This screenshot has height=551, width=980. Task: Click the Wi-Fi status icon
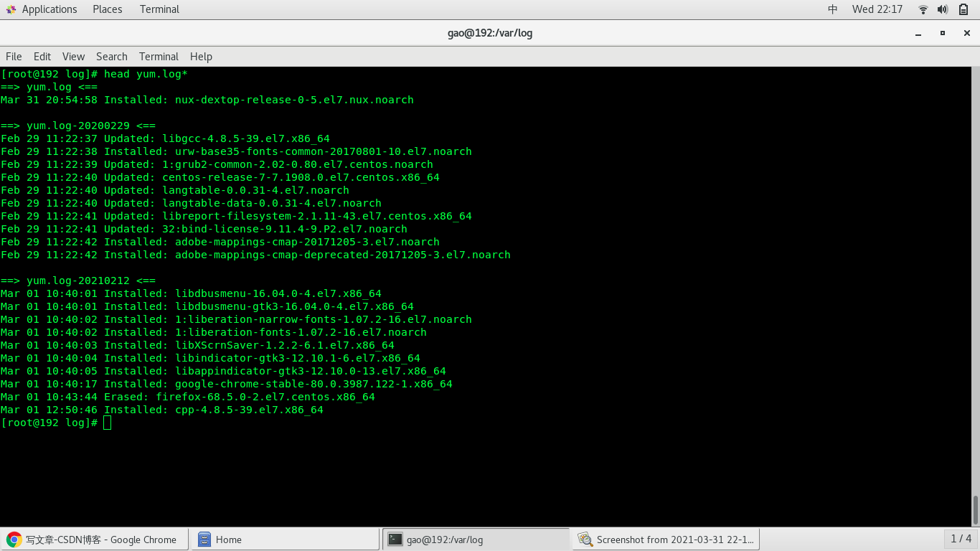click(x=923, y=9)
